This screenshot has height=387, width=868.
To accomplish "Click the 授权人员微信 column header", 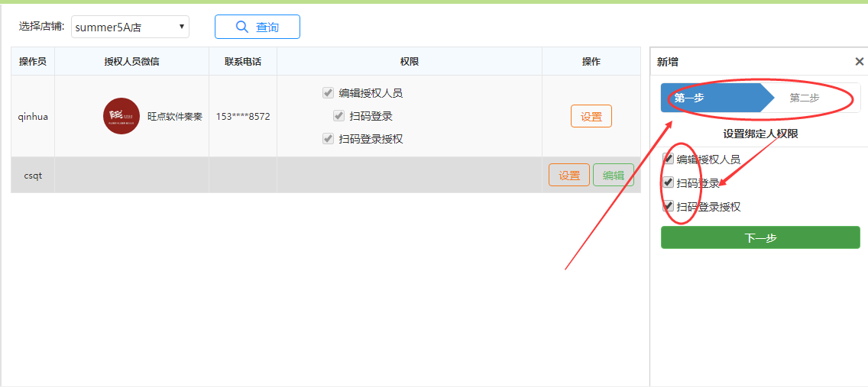I will coord(131,61).
